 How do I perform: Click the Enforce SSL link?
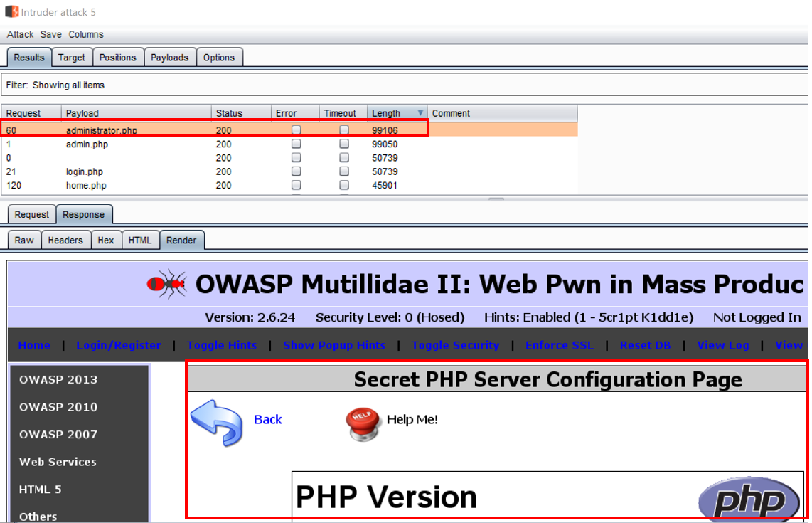(x=560, y=345)
